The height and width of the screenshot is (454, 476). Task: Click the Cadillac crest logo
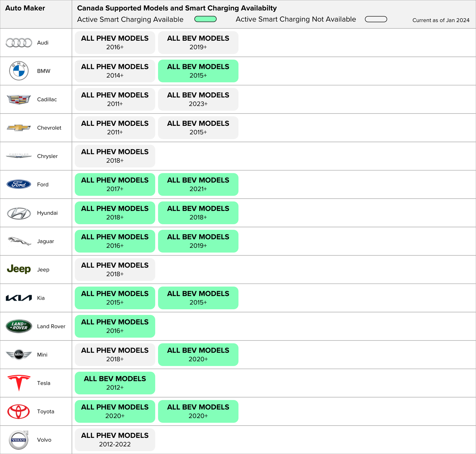point(19,99)
